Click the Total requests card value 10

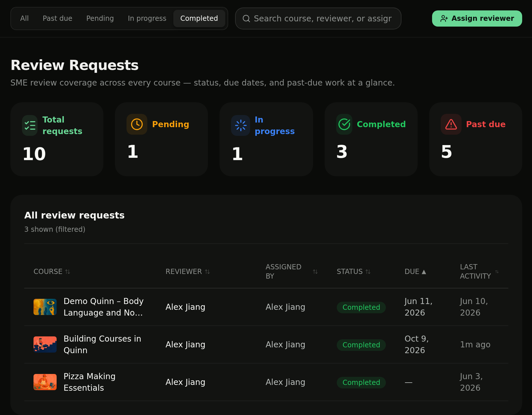pos(34,154)
